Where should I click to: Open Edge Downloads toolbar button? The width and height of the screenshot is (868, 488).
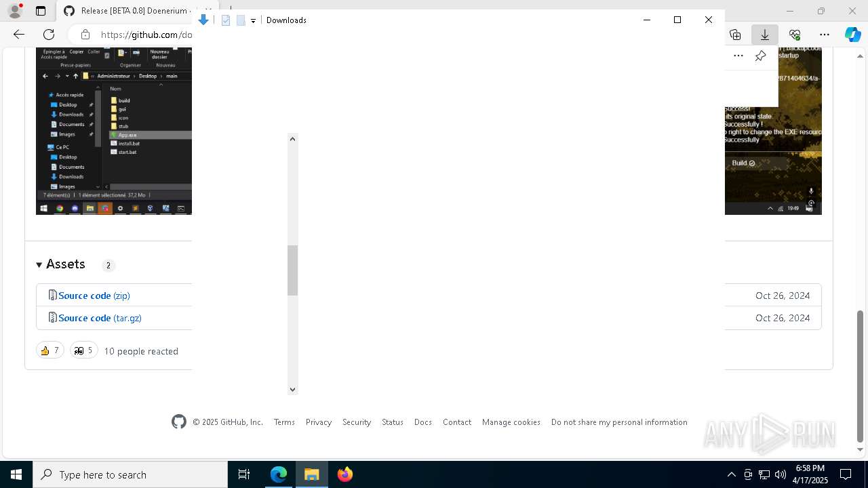point(765,35)
